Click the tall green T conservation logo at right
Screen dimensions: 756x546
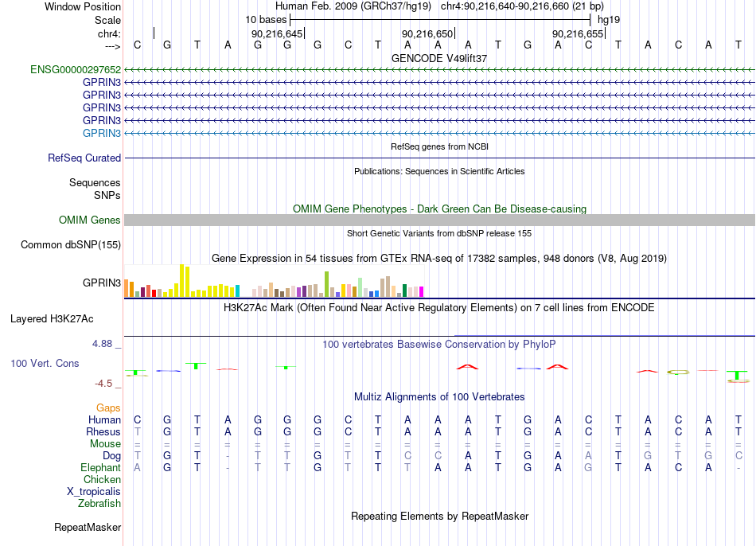point(738,376)
